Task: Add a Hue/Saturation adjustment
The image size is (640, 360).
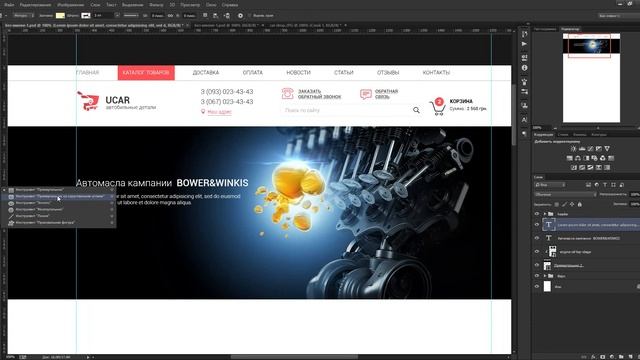Action: (569, 158)
